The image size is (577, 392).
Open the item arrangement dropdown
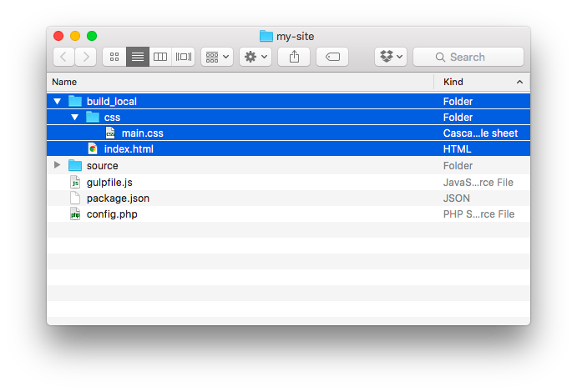coord(217,57)
